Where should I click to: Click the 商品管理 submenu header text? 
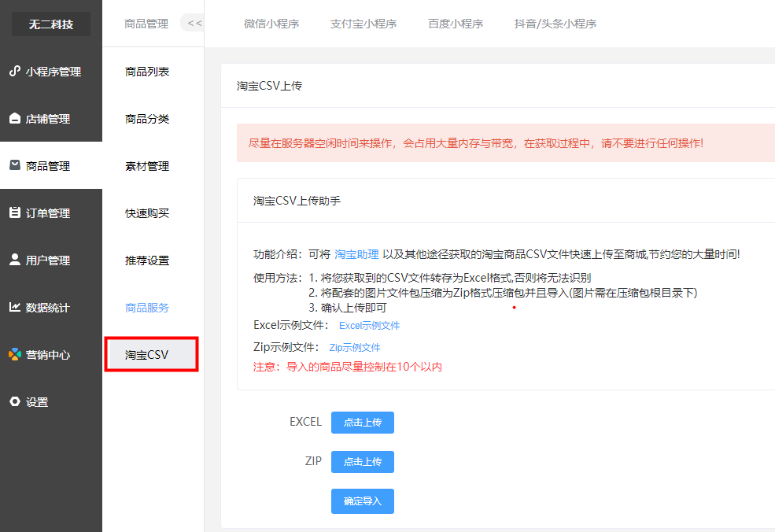tap(146, 24)
